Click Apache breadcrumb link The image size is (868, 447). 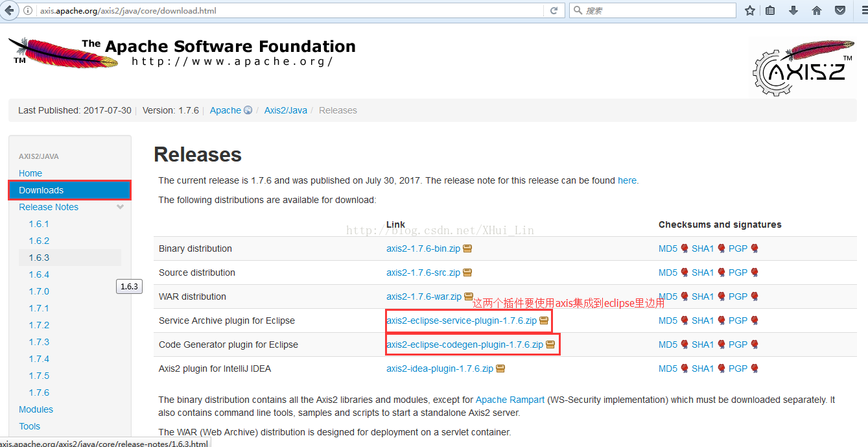pyautogui.click(x=226, y=110)
